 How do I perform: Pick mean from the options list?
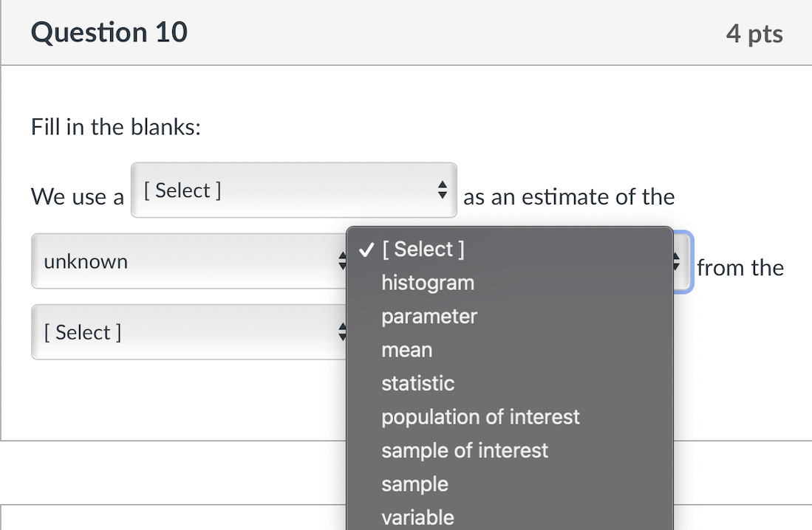(x=406, y=349)
